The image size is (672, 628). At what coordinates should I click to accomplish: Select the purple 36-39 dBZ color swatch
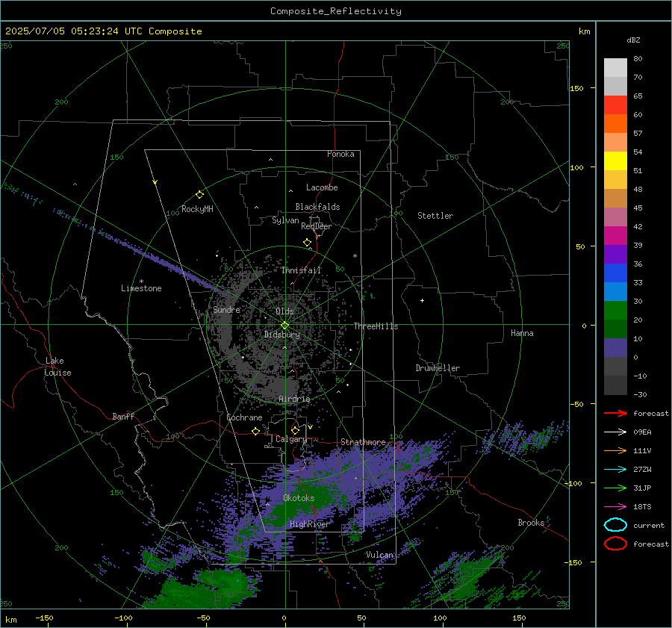[x=615, y=254]
